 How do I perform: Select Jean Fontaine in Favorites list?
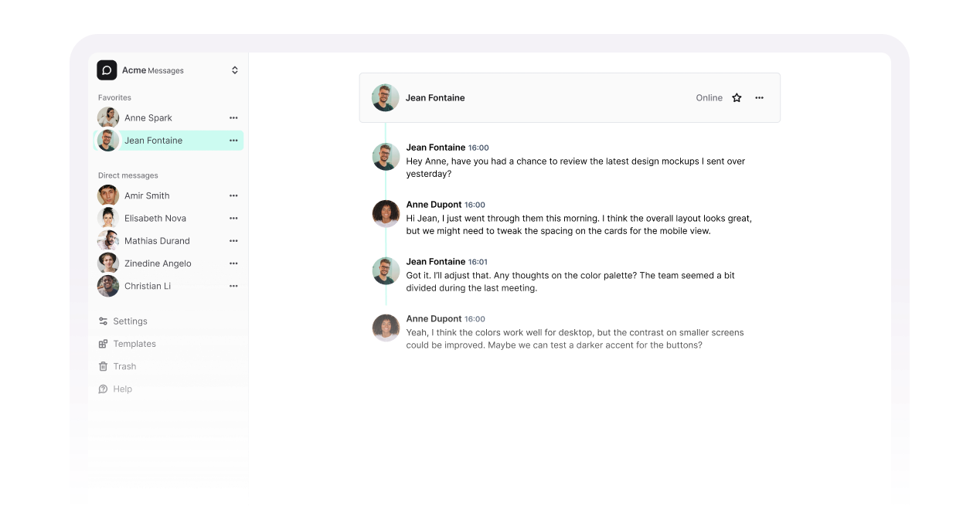coord(169,141)
